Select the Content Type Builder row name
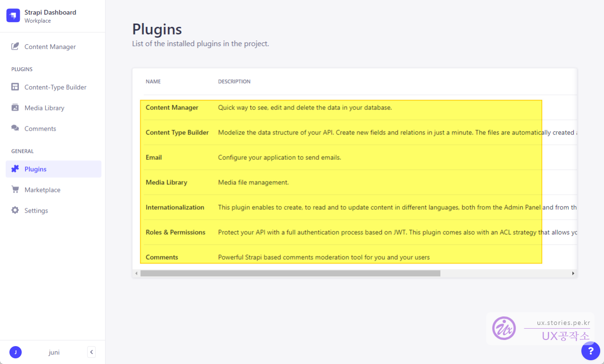The height and width of the screenshot is (364, 604). 177,132
